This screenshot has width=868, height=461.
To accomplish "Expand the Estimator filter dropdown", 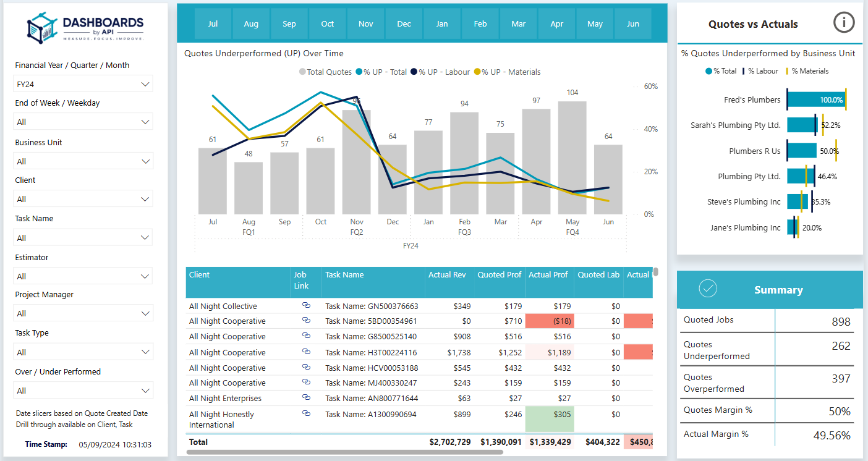I will tap(83, 276).
